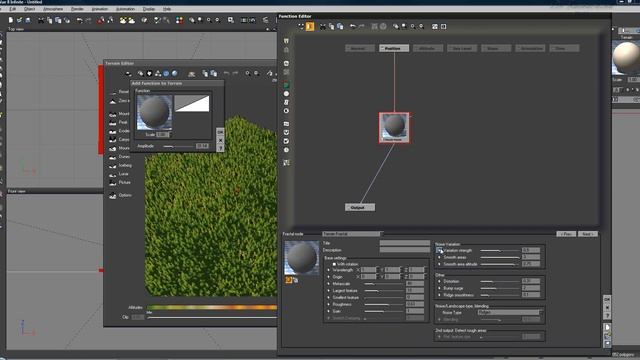Open the Atmosphere menu
Image resolution: width=640 pixels, height=360 pixels.
click(x=53, y=9)
